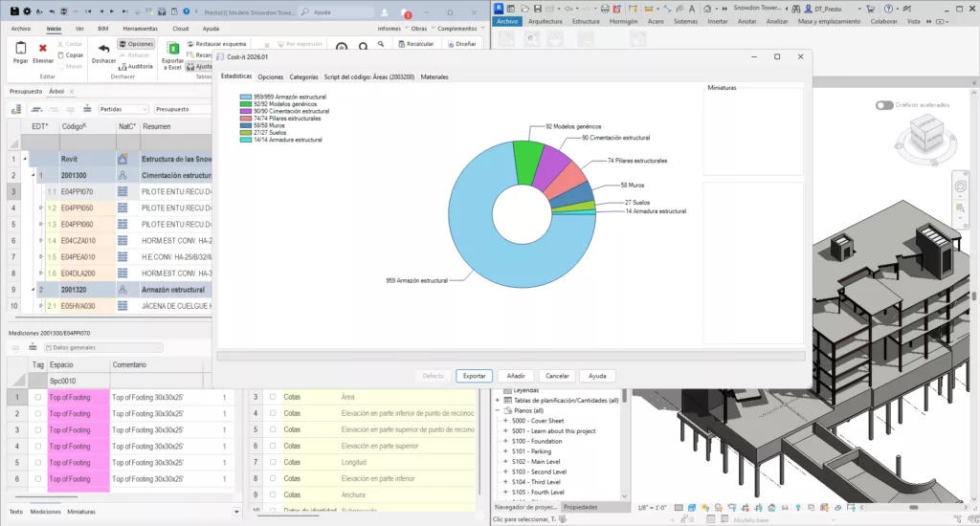
Task: Click Revit open folder icon
Action: point(524,9)
